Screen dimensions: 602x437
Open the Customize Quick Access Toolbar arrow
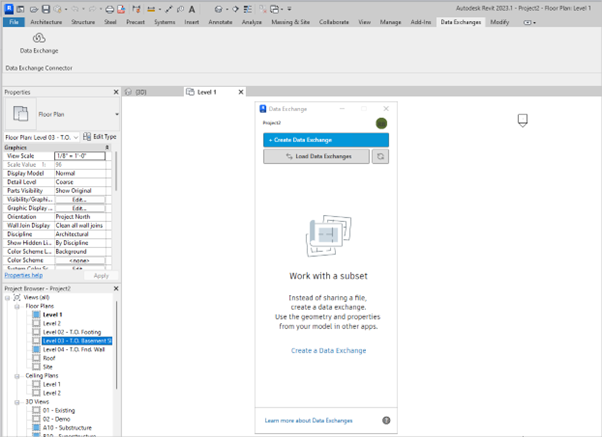pos(289,9)
